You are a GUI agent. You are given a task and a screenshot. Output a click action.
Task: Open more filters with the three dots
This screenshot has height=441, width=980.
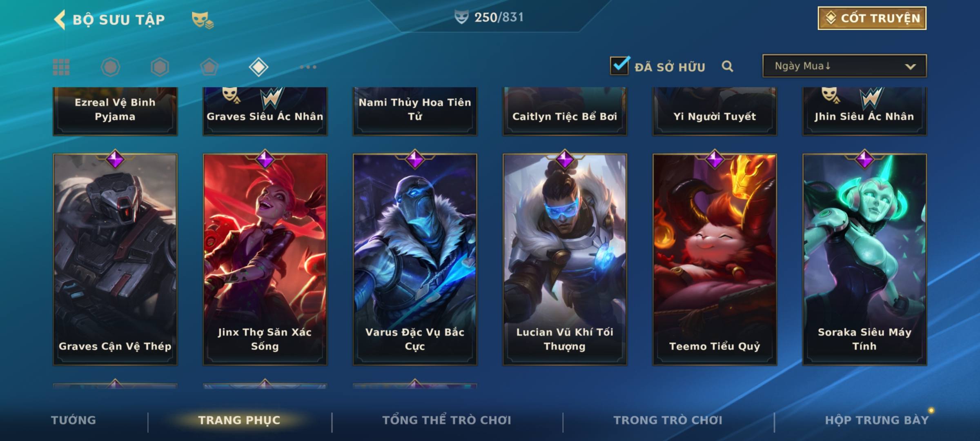pyautogui.click(x=308, y=67)
